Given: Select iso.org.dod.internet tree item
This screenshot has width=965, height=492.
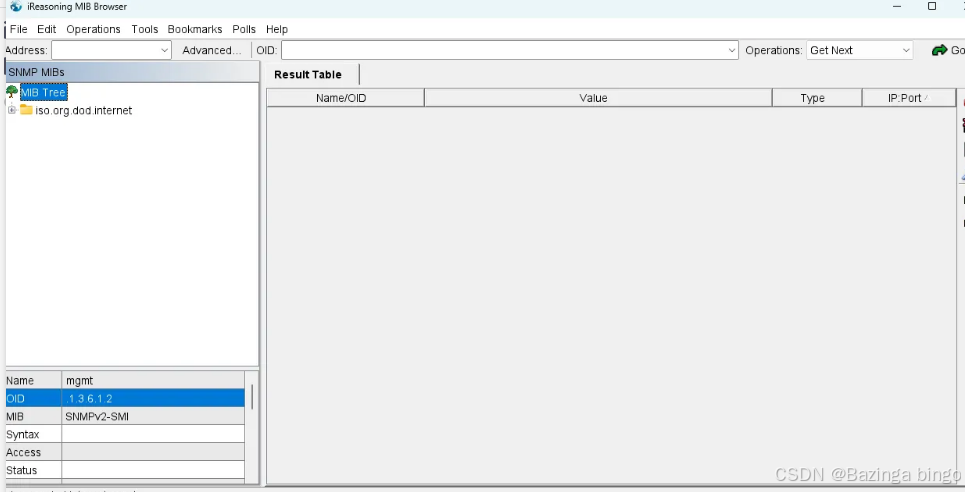Looking at the screenshot, I should coord(84,111).
